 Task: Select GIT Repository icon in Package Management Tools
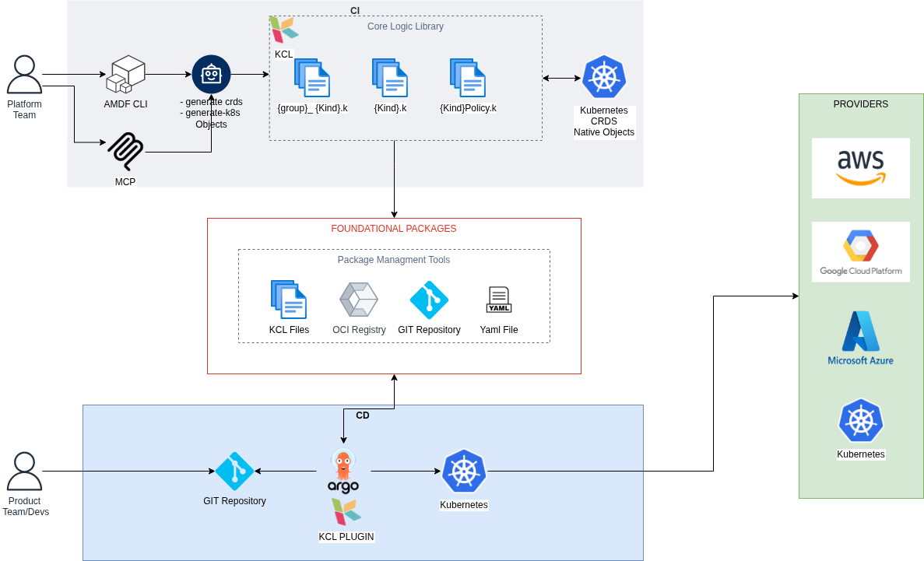(429, 300)
